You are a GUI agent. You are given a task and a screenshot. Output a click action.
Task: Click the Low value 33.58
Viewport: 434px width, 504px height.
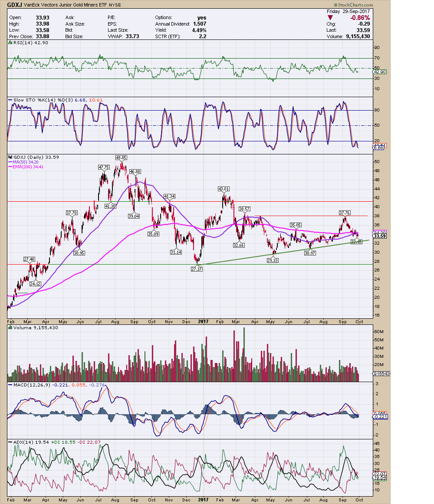pos(43,30)
